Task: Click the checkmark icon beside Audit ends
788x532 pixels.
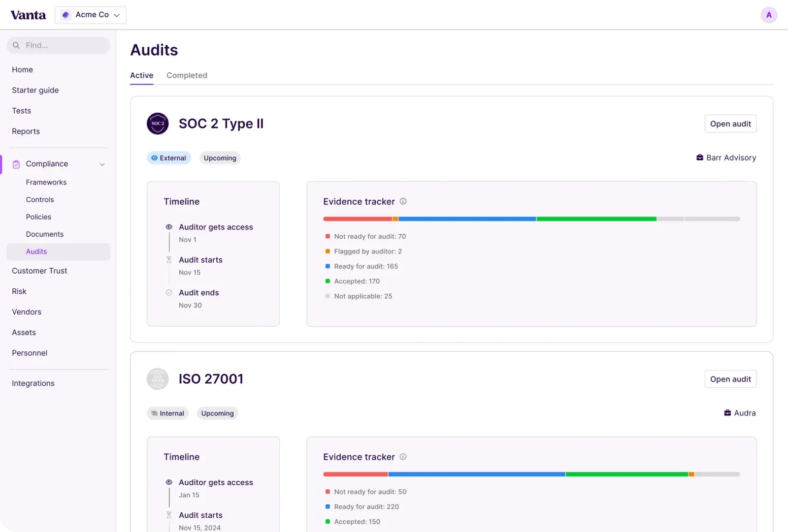Action: point(169,292)
